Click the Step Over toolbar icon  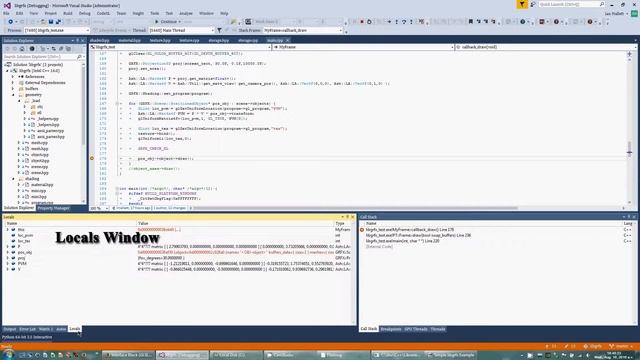(404, 22)
